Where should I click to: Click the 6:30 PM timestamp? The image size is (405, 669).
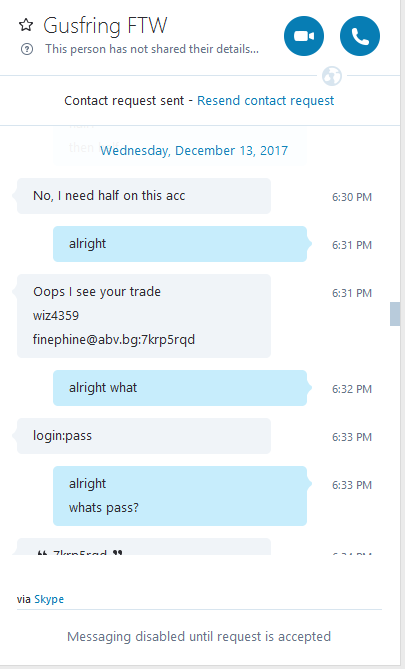352,197
